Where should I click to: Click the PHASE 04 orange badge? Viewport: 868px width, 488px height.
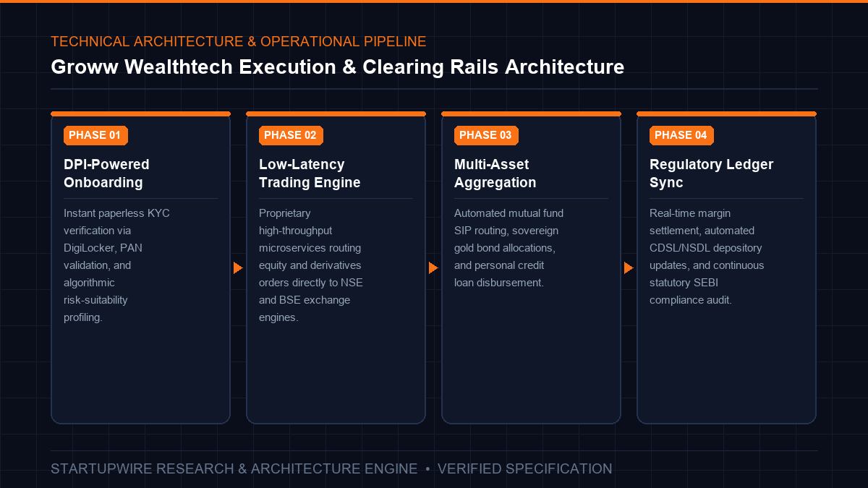(x=681, y=135)
